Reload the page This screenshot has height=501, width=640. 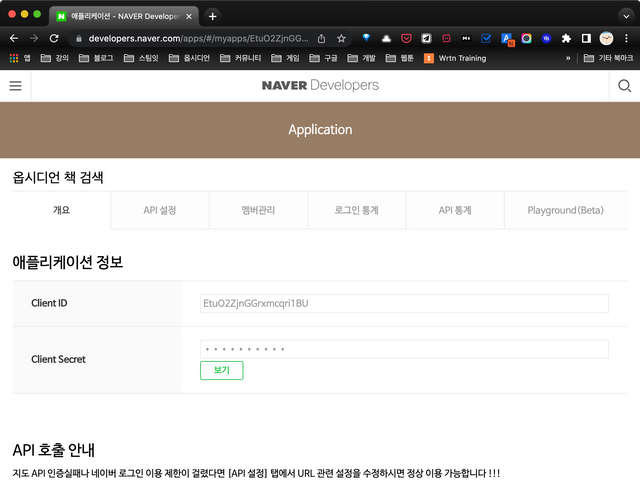[x=54, y=38]
